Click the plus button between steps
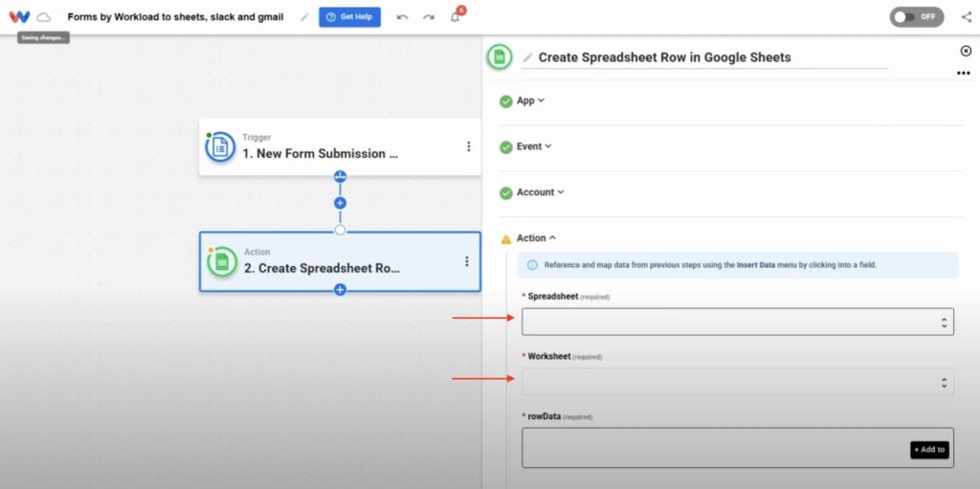This screenshot has width=980, height=489. pos(340,203)
